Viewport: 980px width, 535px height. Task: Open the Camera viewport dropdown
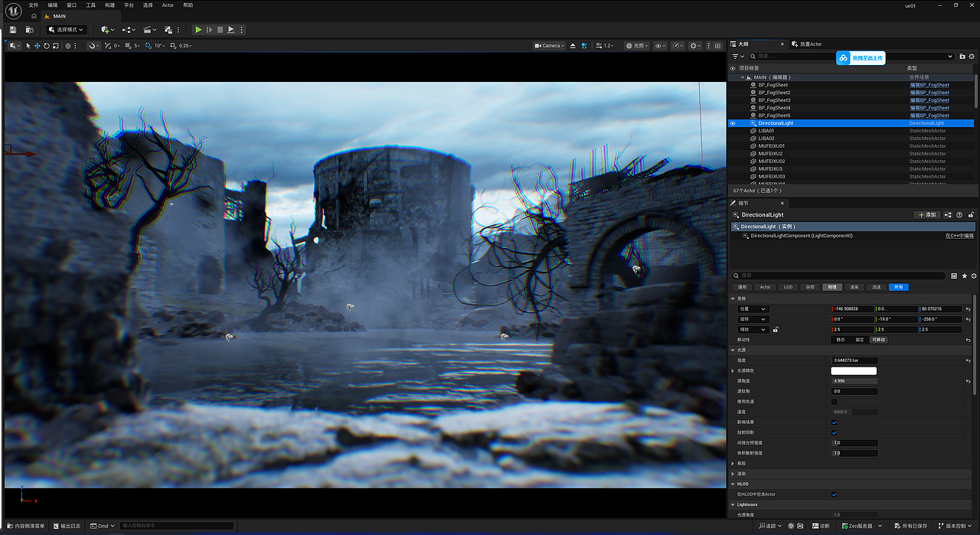pyautogui.click(x=549, y=46)
